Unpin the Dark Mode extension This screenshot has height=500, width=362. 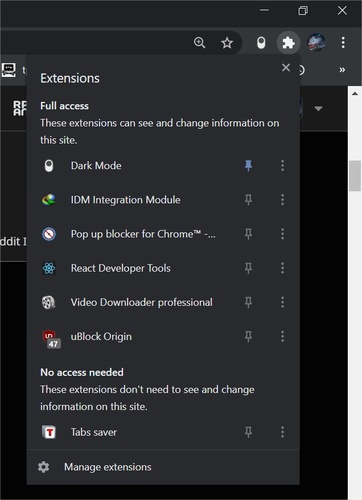(248, 166)
